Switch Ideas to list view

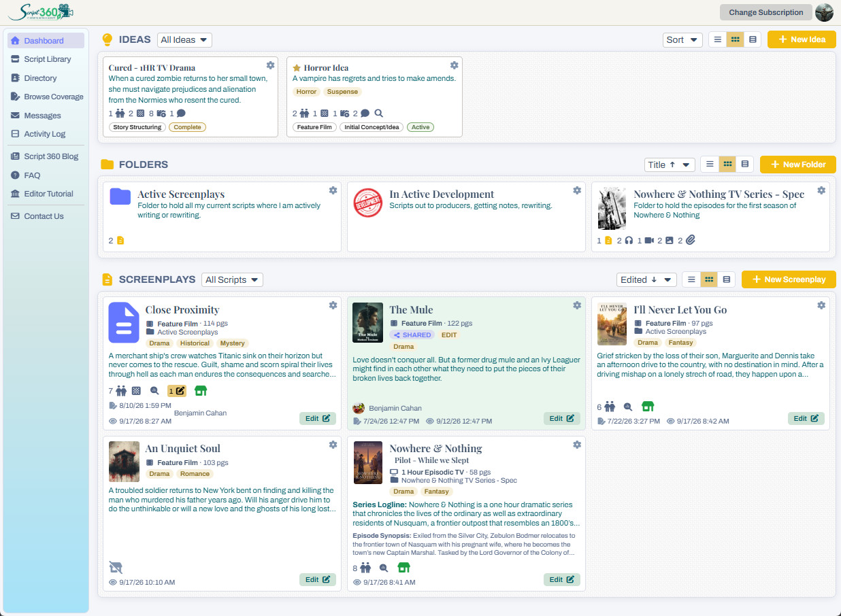pos(717,39)
